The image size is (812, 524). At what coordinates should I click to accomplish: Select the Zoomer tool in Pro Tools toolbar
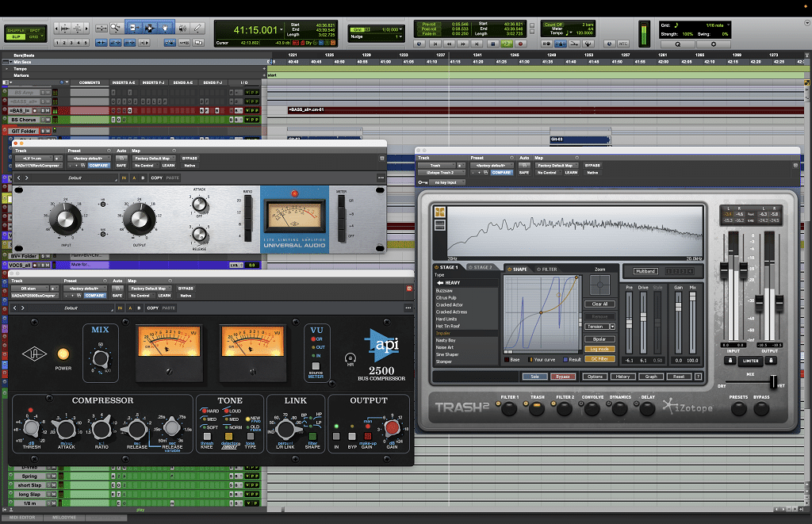tap(116, 28)
